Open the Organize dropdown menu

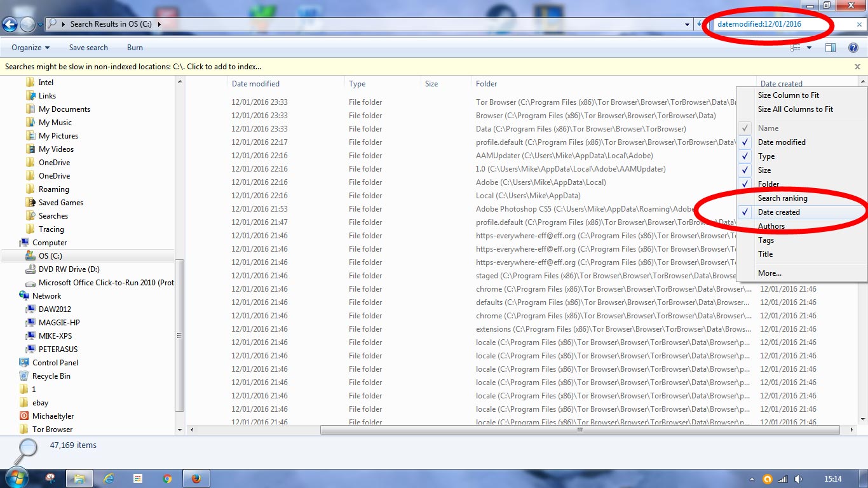[31, 48]
